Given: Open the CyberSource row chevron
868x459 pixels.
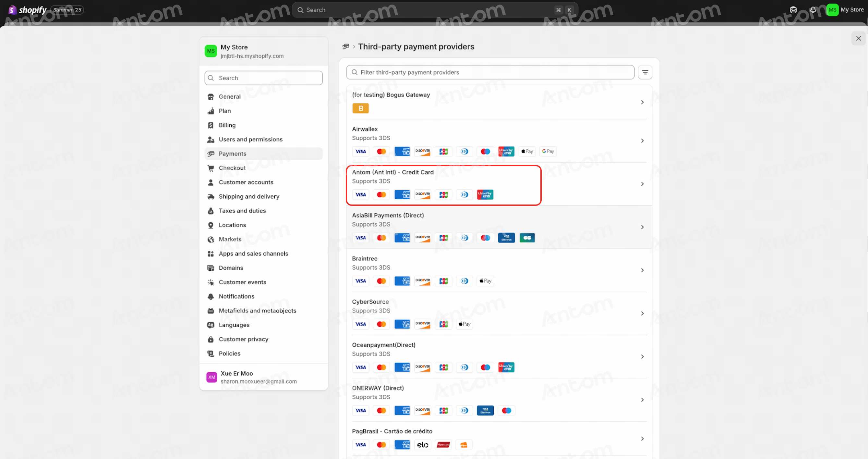Looking at the screenshot, I should pyautogui.click(x=642, y=313).
